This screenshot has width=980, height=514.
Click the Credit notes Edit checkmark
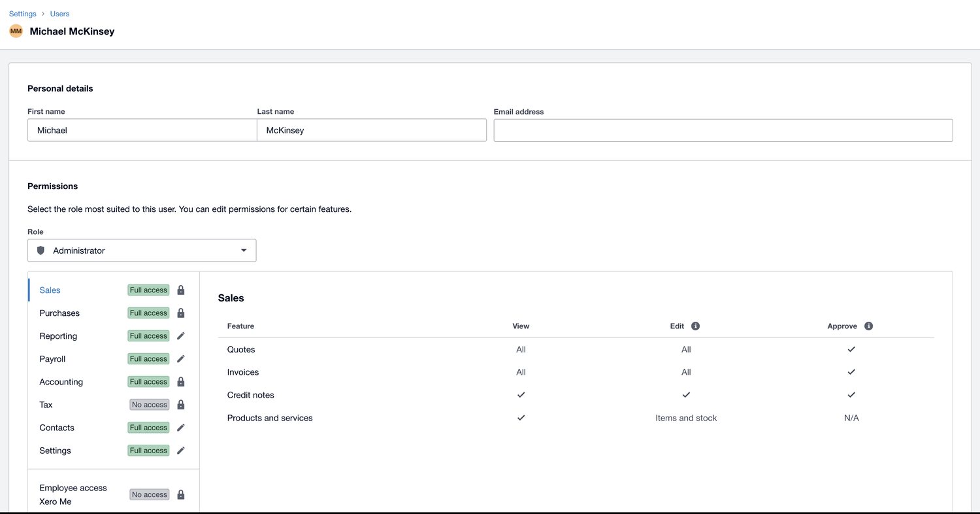coord(686,395)
